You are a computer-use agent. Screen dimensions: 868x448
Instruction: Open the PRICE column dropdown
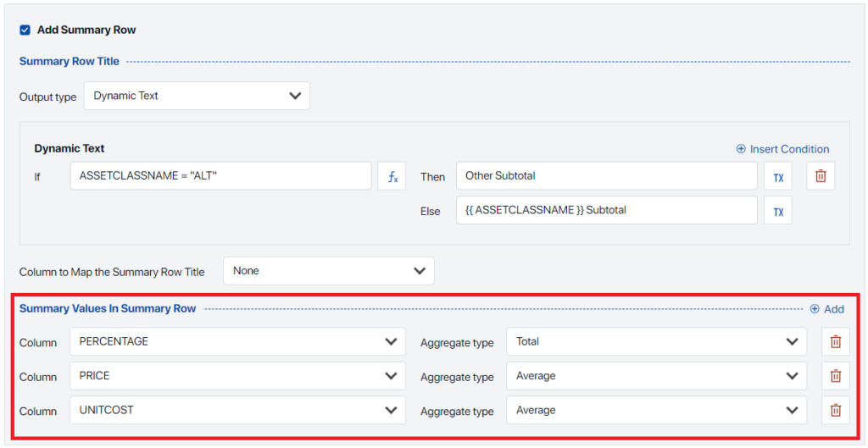[x=237, y=376]
